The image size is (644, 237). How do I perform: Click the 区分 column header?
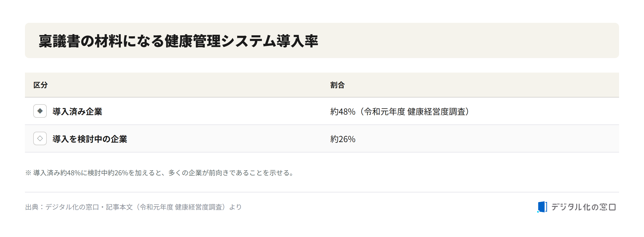click(x=41, y=85)
